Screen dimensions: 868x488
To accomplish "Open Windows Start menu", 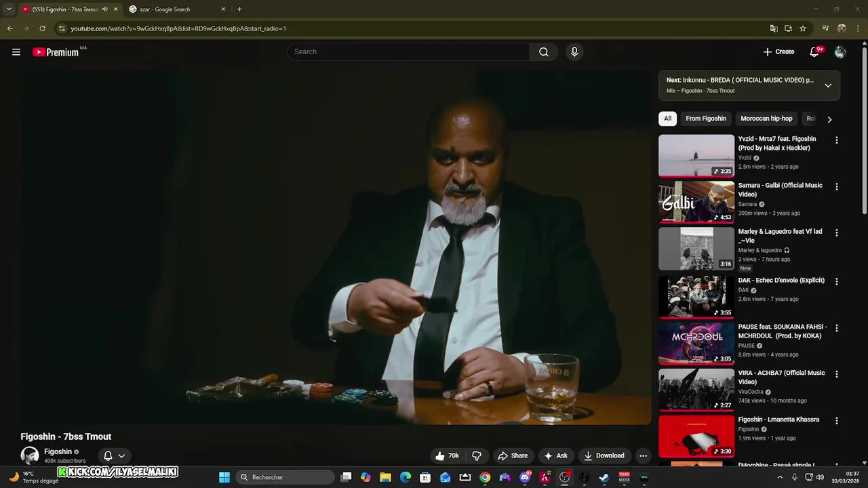I will tap(224, 477).
